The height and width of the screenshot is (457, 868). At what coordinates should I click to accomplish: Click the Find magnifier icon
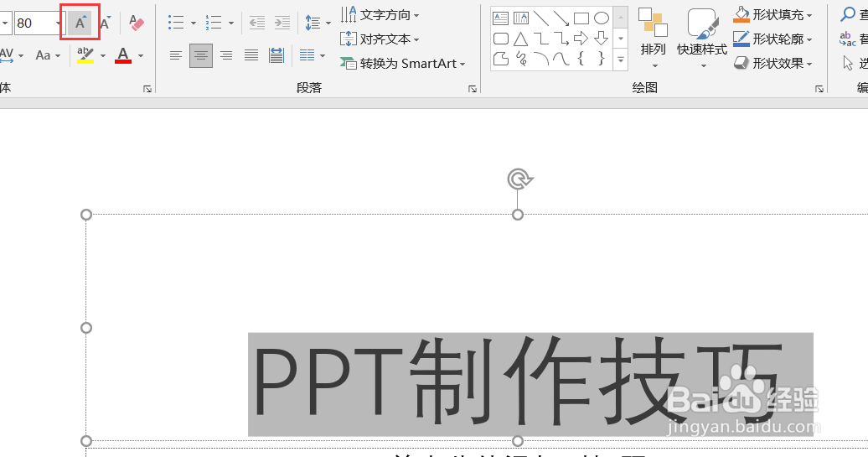848,14
